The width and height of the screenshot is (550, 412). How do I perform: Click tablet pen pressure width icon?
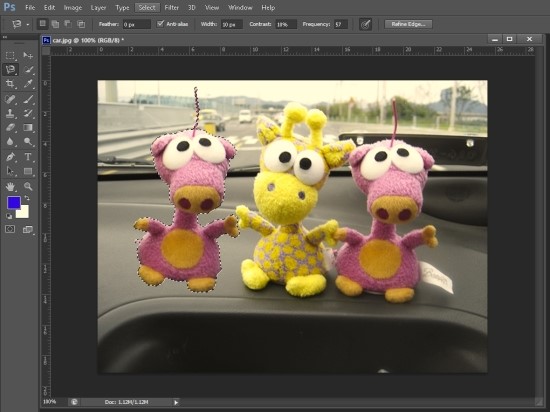pos(365,24)
